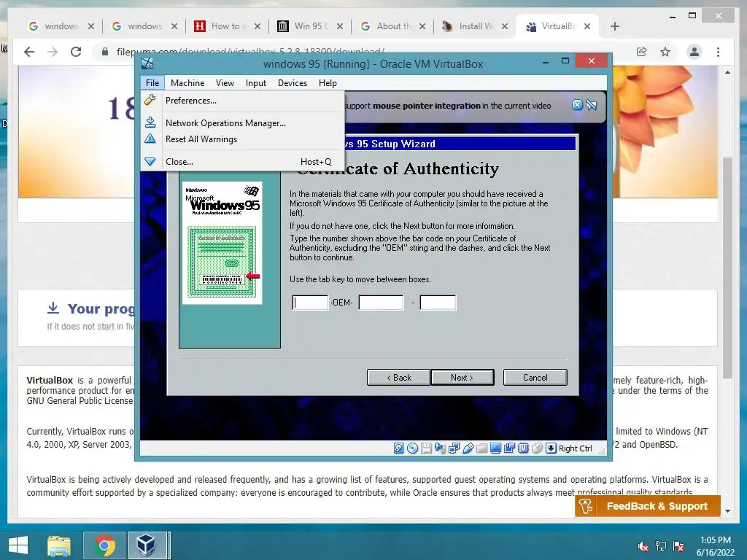Click the last product key box
This screenshot has width=747, height=560.
pos(438,303)
